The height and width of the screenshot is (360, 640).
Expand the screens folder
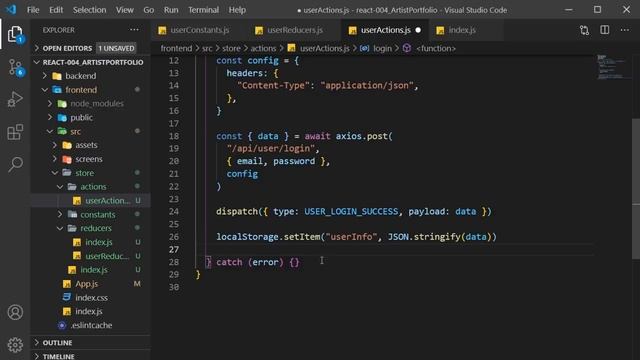tap(91, 159)
